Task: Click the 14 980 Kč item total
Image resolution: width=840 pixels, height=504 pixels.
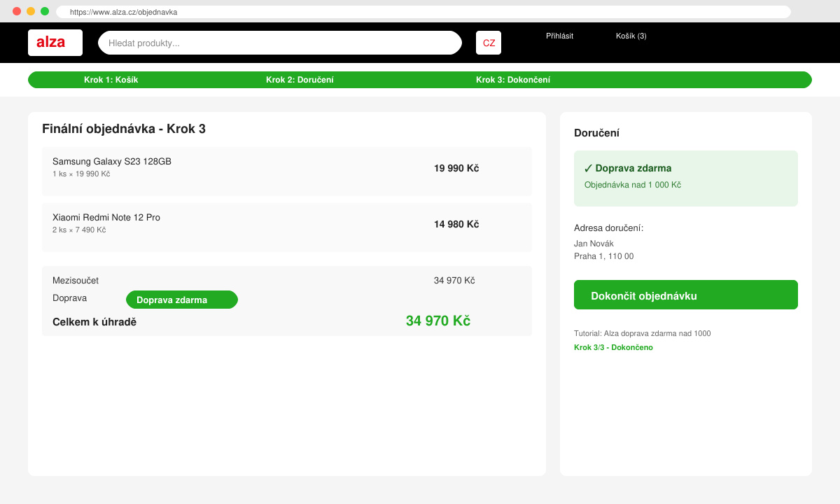Action: (x=456, y=224)
